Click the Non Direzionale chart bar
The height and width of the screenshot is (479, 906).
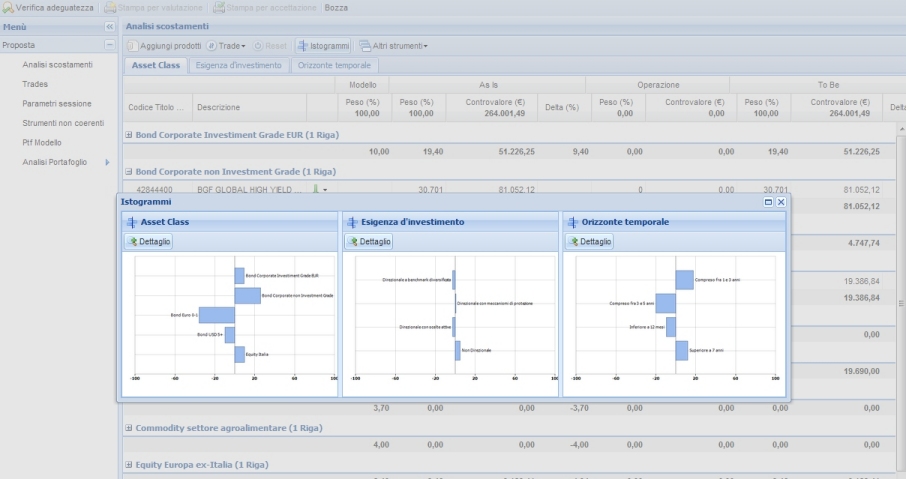[458, 350]
